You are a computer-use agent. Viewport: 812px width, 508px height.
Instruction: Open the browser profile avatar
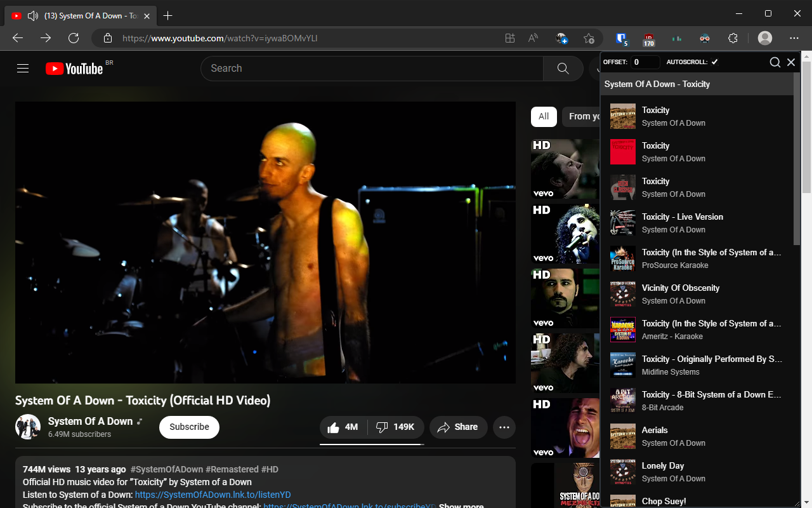pyautogui.click(x=765, y=38)
